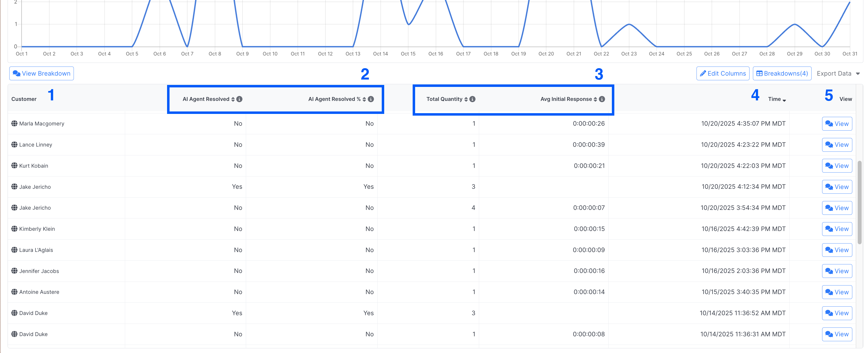
Task: Toggle Time column sort arrow
Action: (x=784, y=100)
